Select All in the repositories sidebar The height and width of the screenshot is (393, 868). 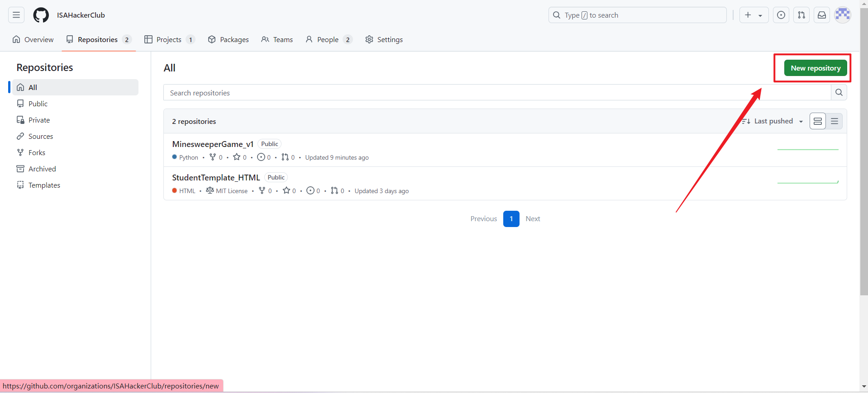pyautogui.click(x=75, y=87)
